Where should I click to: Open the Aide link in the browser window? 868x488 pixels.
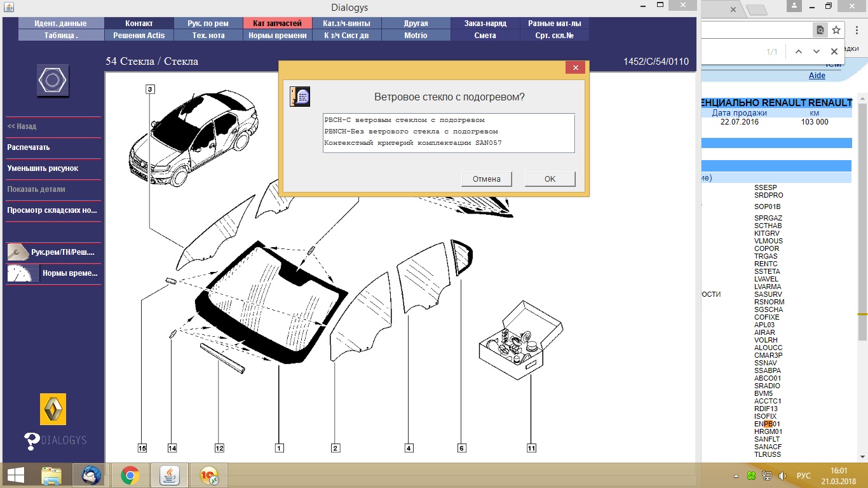(x=817, y=76)
